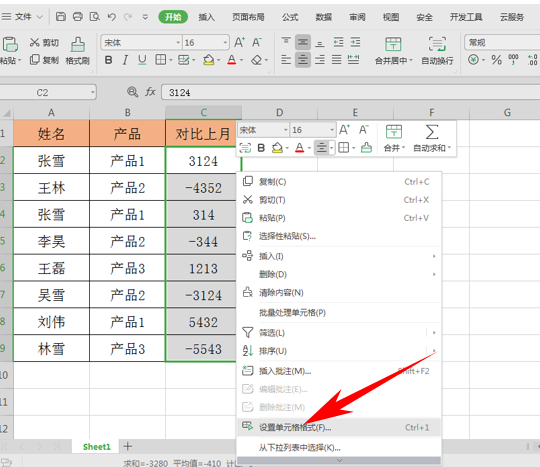Screen dimensions: 540x467
Task: Click the AutoSum (自动求和) icon in mini toolbar
Action: pos(432,138)
